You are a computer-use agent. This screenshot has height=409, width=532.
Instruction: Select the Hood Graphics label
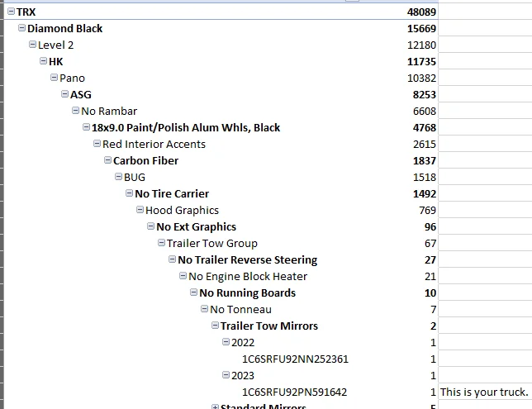[182, 210]
